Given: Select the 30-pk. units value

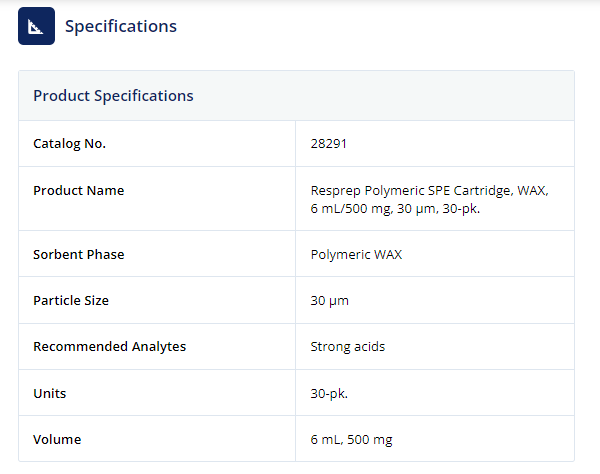Looking at the screenshot, I should pos(329,394).
